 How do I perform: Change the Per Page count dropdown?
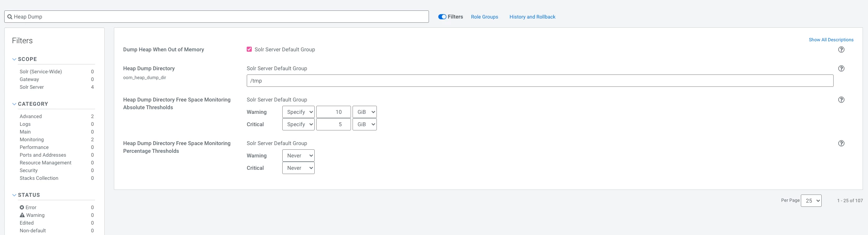pos(811,201)
